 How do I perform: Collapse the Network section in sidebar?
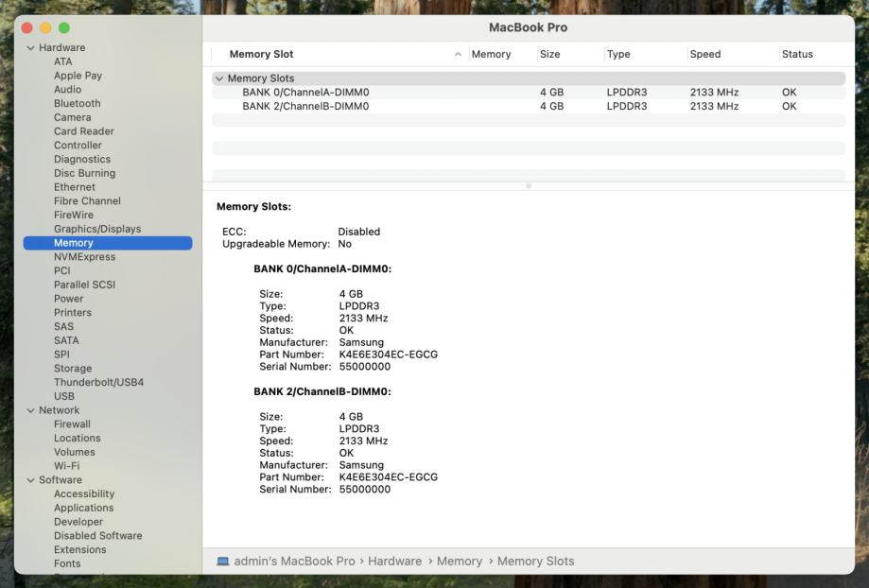click(x=30, y=411)
